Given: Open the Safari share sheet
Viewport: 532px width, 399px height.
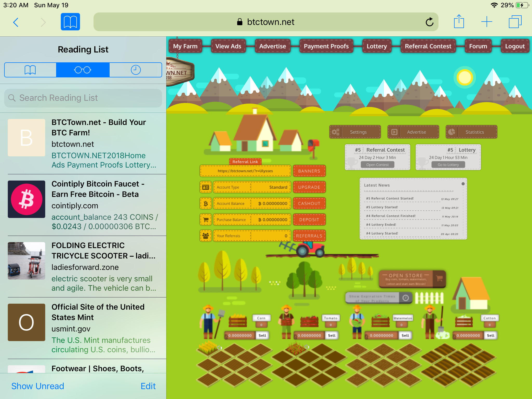Looking at the screenshot, I should [459, 21].
